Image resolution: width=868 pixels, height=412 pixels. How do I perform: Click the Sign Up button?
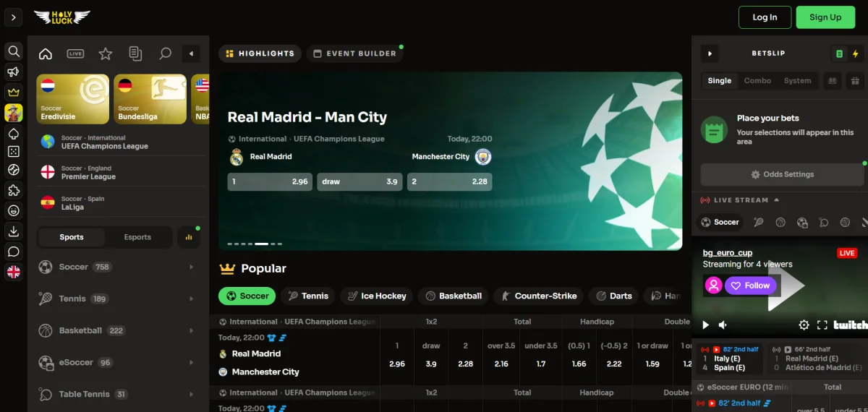825,17
